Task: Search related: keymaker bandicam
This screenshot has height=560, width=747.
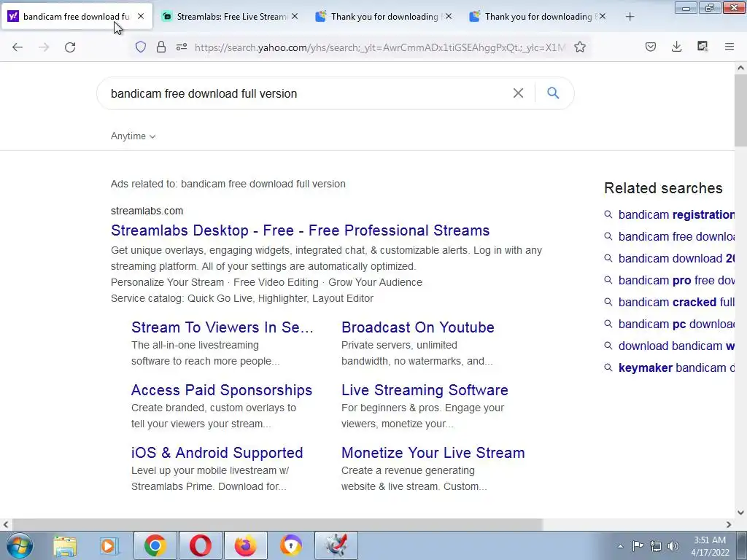Action: coord(676,368)
